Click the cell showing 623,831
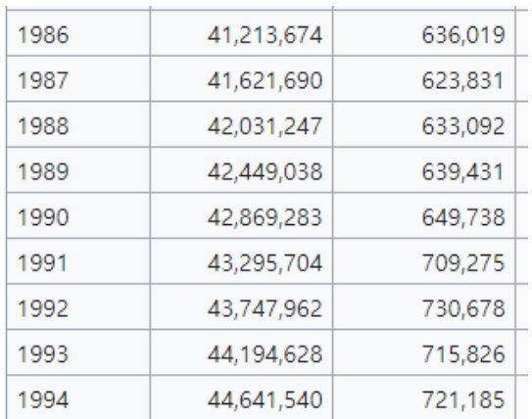532x419 pixels. [424, 78]
